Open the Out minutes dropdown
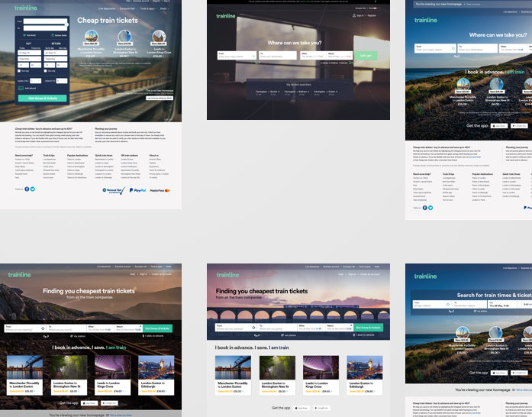The width and height of the screenshot is (532, 417). [x=36, y=65]
